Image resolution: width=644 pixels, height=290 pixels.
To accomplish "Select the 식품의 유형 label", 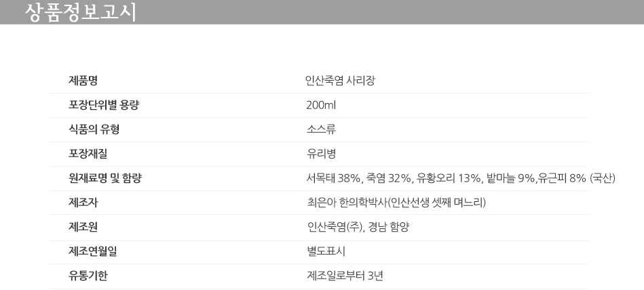I will point(94,129).
